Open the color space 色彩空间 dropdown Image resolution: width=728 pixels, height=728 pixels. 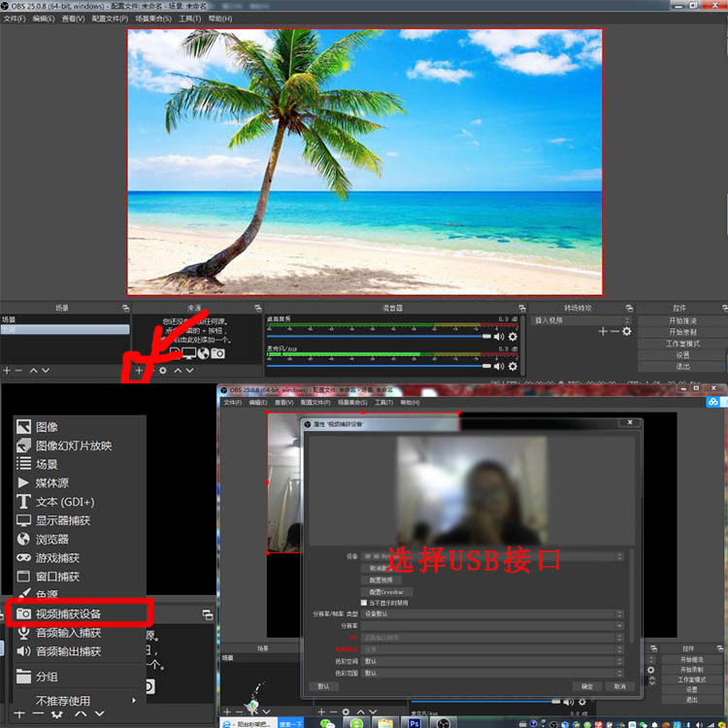click(492, 661)
